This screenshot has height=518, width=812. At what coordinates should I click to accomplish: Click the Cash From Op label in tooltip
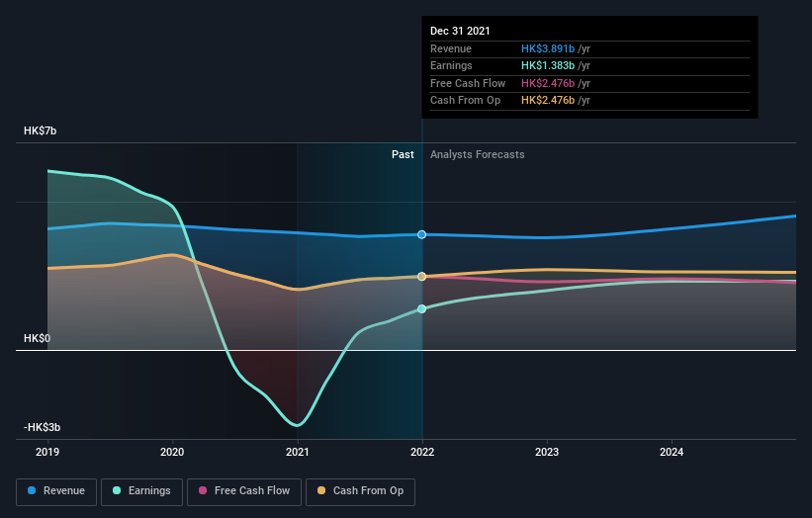465,101
